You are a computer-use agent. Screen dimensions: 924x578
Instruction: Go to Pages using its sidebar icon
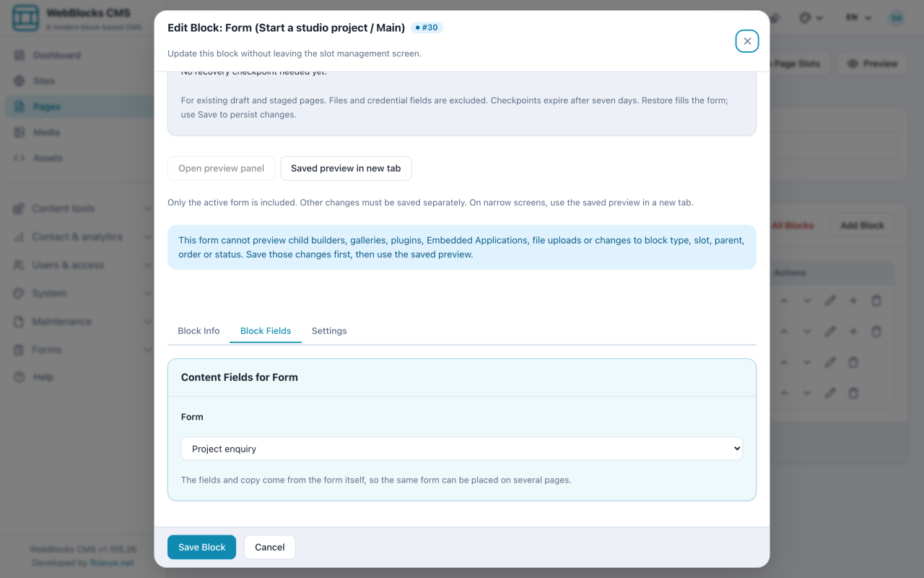tap(19, 107)
